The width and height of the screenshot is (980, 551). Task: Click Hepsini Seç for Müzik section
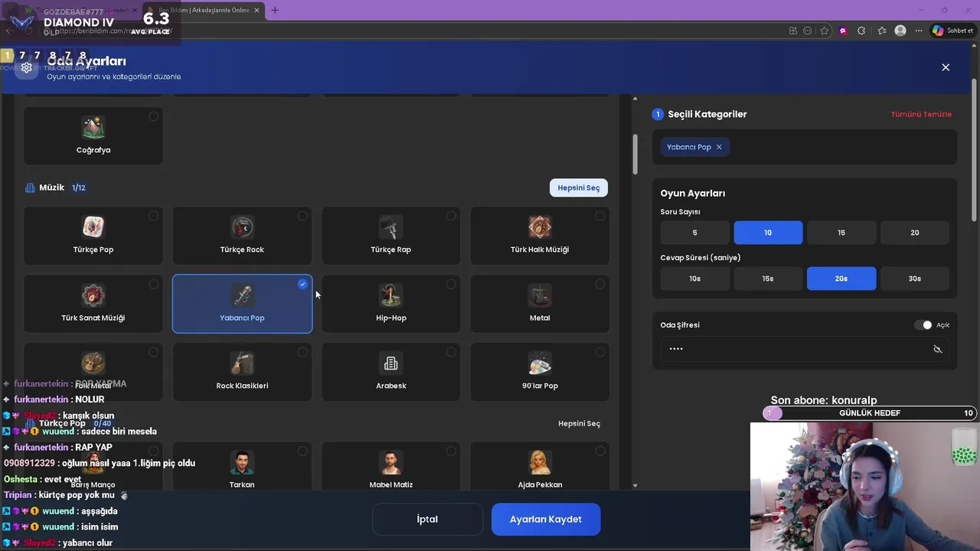tap(579, 187)
